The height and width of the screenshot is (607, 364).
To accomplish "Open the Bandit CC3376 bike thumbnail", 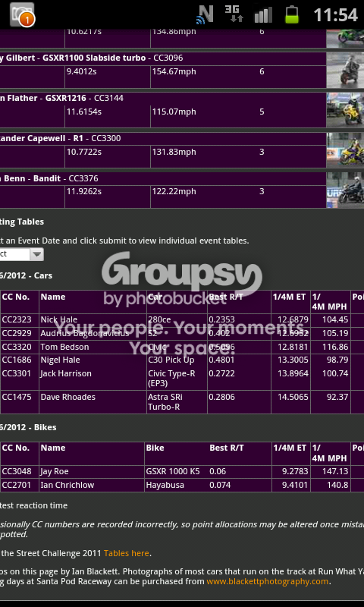I will 345,190.
